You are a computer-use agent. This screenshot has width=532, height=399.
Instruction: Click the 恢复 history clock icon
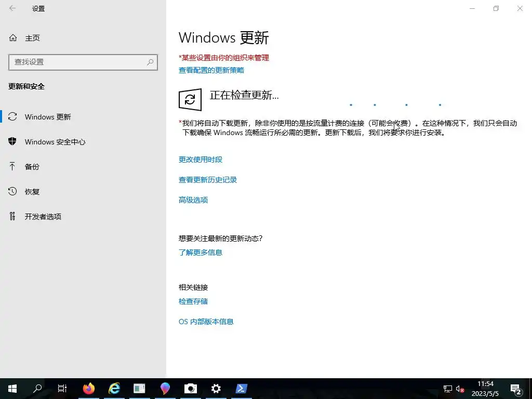[12, 191]
